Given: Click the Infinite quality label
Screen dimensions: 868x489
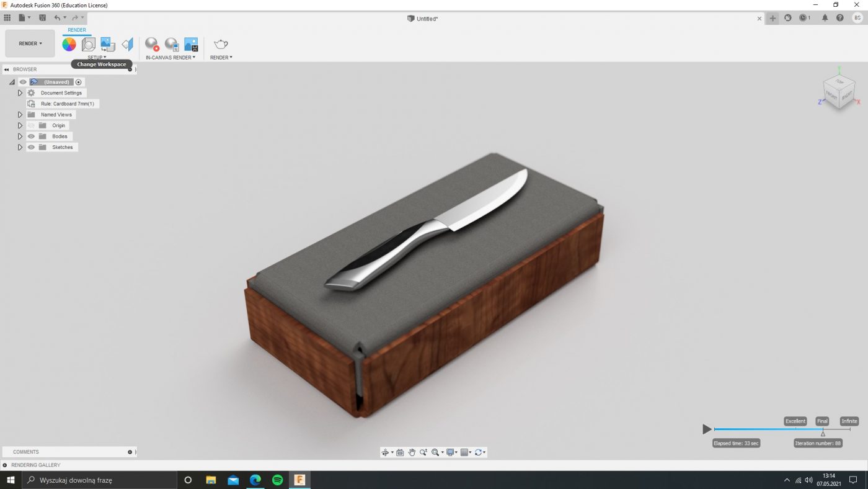Looking at the screenshot, I should 849,421.
